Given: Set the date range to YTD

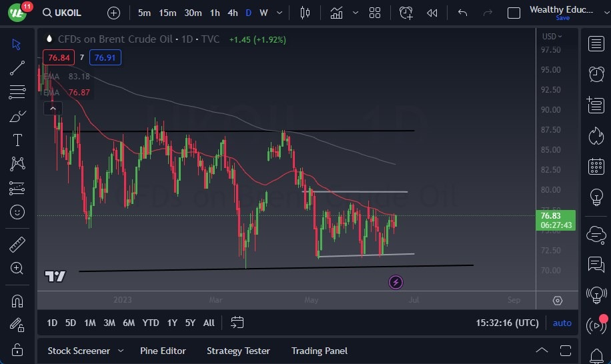Looking at the screenshot, I should click(x=151, y=323).
